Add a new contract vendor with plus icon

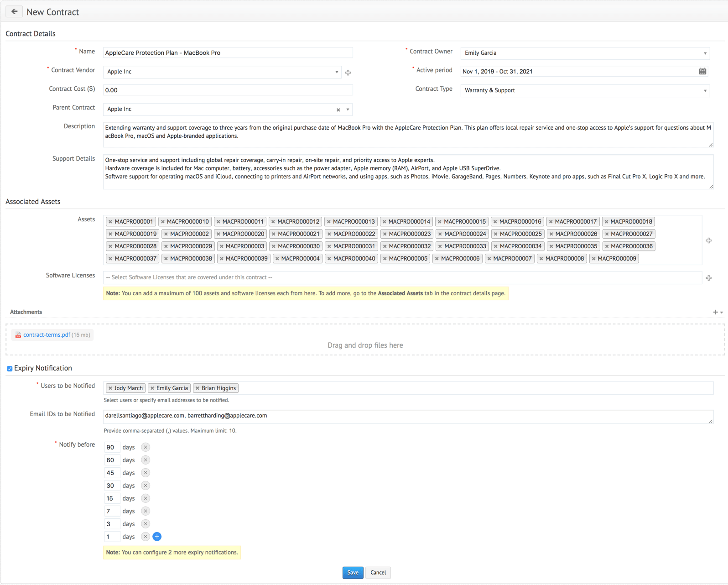pyautogui.click(x=348, y=72)
